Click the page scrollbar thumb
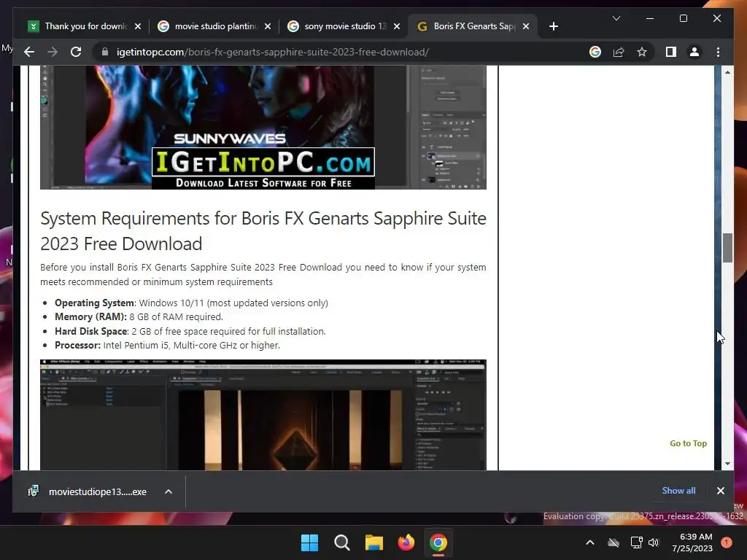The height and width of the screenshot is (560, 747). click(x=727, y=248)
